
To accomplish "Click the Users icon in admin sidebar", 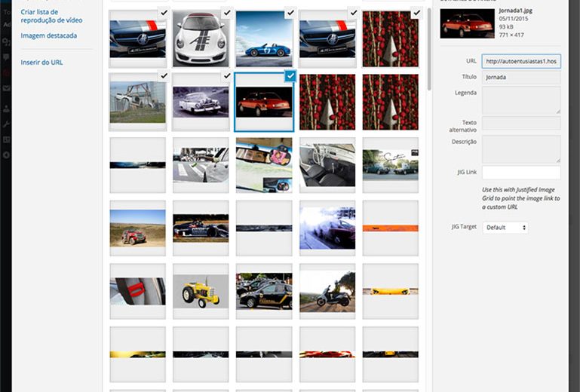I will tap(6, 109).
